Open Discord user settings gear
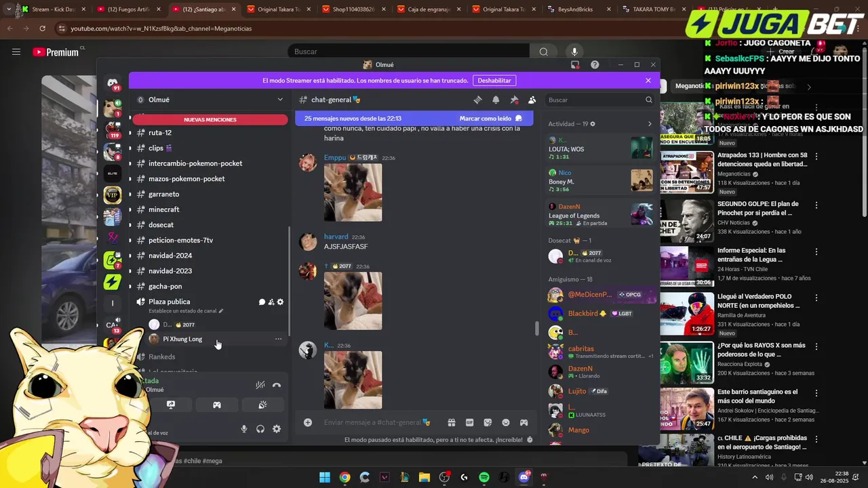Viewport: 868px width, 488px height. pyautogui.click(x=277, y=429)
